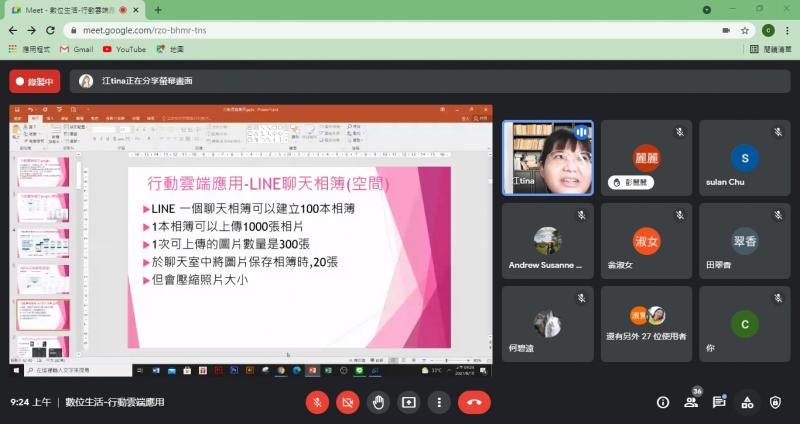Leave the call with red hang-up button
800x424 pixels.
pyautogui.click(x=474, y=403)
